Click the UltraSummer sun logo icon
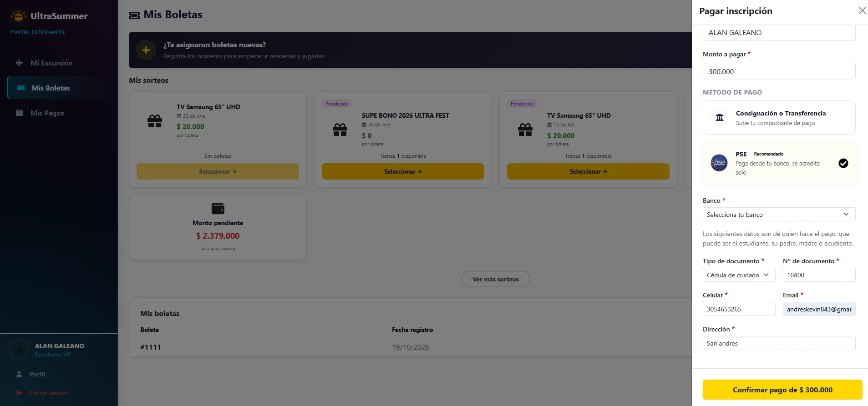Viewport: 868px width, 406px height. click(x=18, y=16)
